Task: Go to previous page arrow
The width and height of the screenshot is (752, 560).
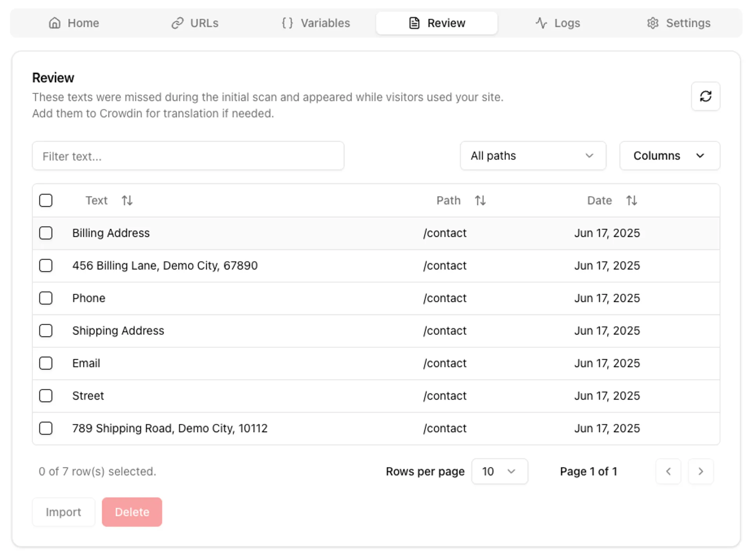Action: click(668, 471)
